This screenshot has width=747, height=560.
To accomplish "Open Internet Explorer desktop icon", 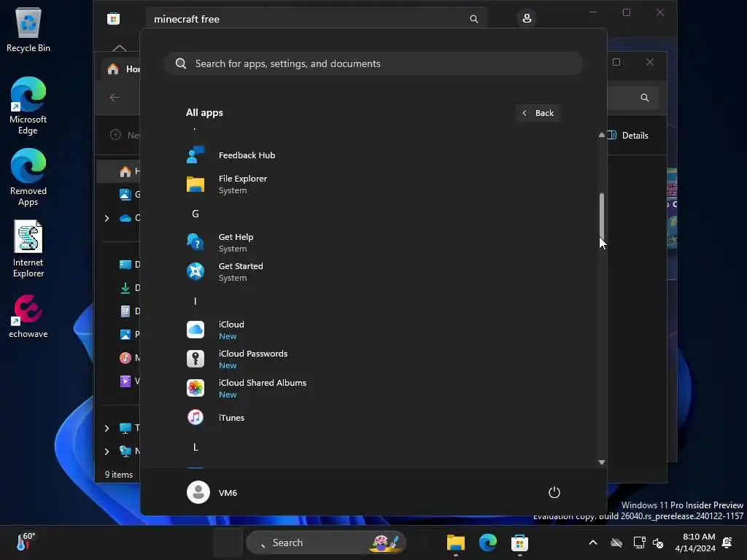I will pyautogui.click(x=28, y=249).
